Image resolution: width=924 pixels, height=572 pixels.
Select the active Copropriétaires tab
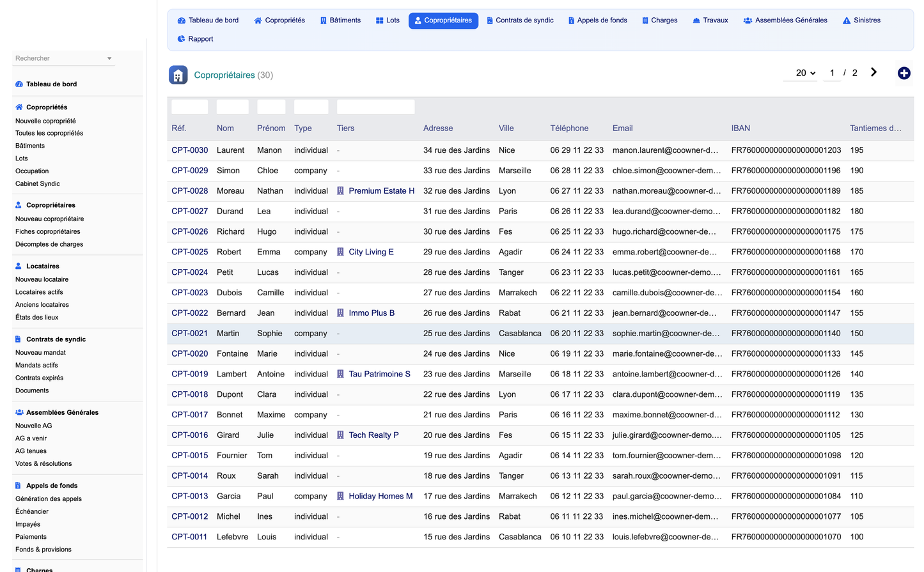pyautogui.click(x=443, y=20)
